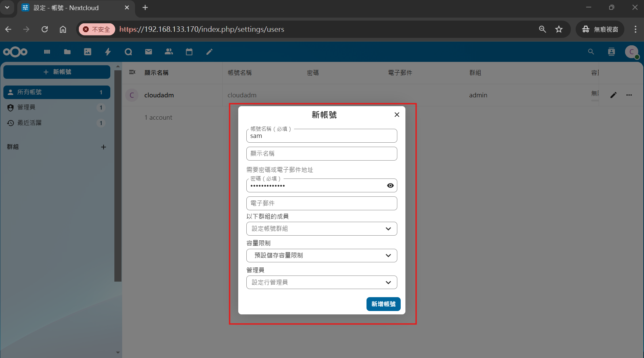This screenshot has height=358, width=644.
Task: Open the Calendar icon
Action: tap(189, 52)
